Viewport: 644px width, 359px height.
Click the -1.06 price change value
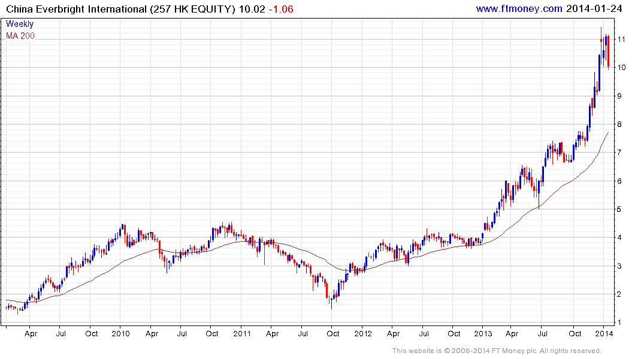281,9
